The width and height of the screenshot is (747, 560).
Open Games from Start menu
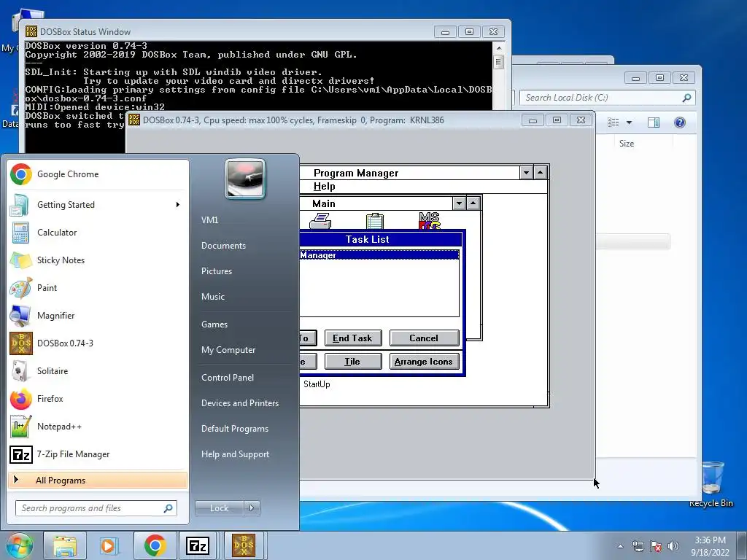click(x=214, y=324)
